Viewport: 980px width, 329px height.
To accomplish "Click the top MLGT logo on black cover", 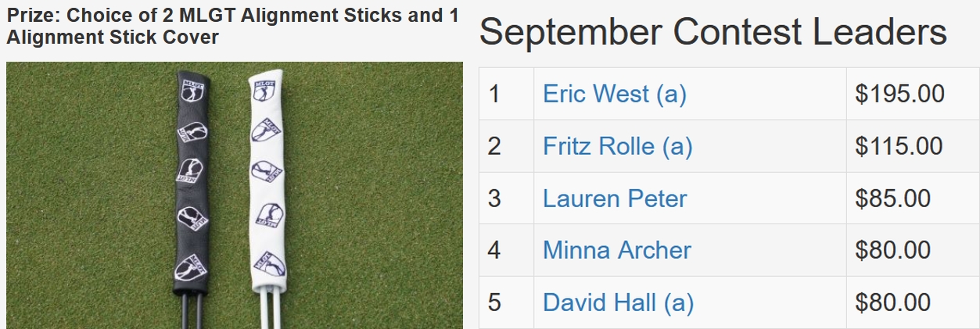I will pyautogui.click(x=191, y=90).
